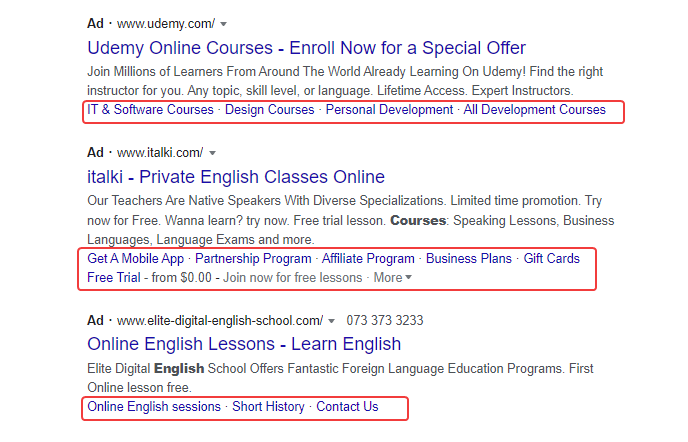The image size is (688, 442).
Task: Select the www.elite-digital-english-school.com/ URL text
Action: coord(220,321)
